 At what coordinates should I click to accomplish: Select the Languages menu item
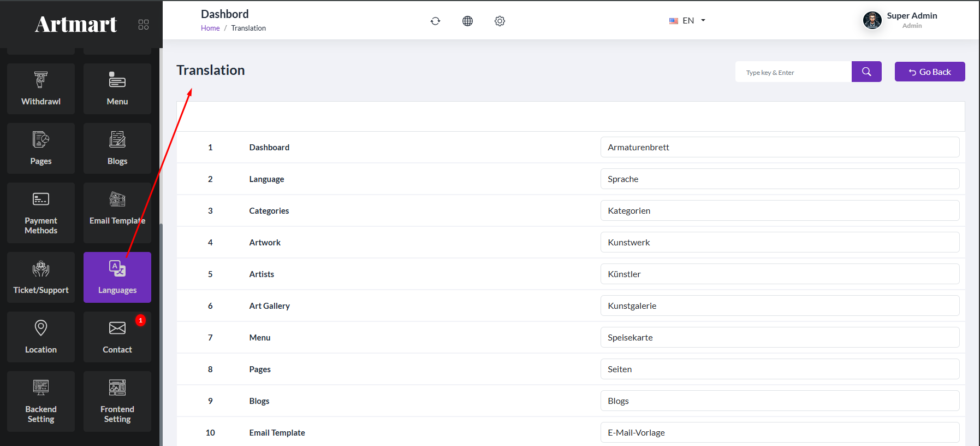(x=117, y=277)
